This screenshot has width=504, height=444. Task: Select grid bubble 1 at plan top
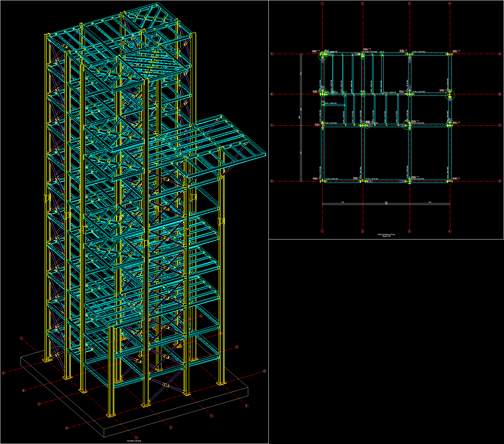click(322, 3)
